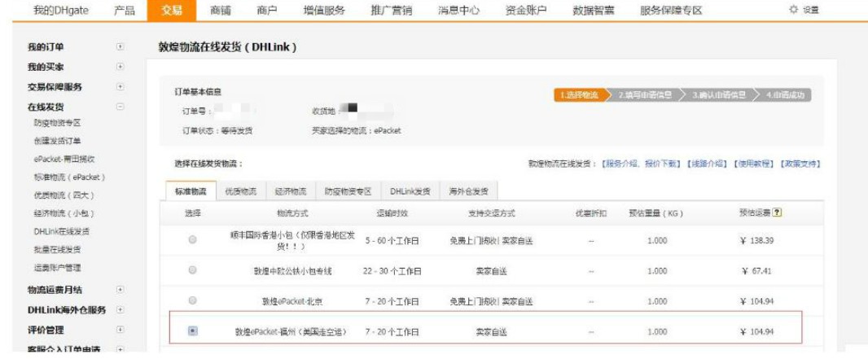Click step 1.选择物流 in progress bar
Viewport: 868px width, 359px height.
pos(581,95)
